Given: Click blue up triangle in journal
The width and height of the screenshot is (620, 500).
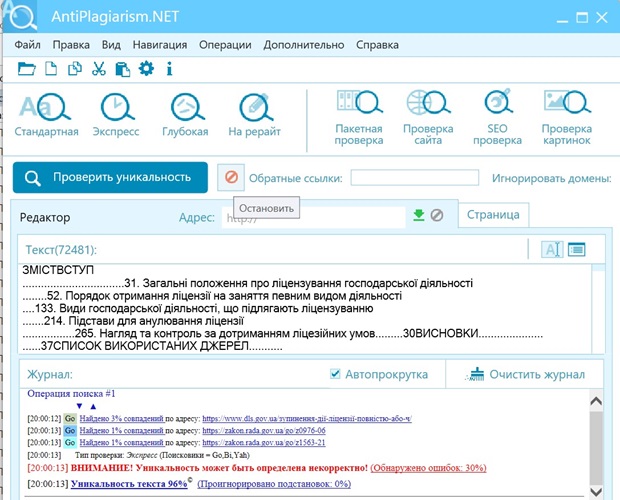Looking at the screenshot, I should point(93,406).
